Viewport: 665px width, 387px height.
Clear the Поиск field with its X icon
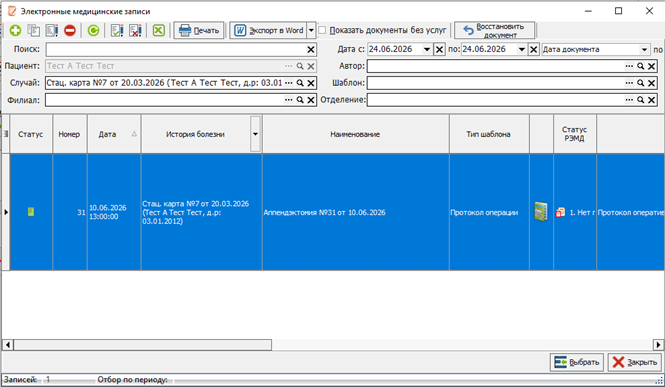click(x=311, y=50)
